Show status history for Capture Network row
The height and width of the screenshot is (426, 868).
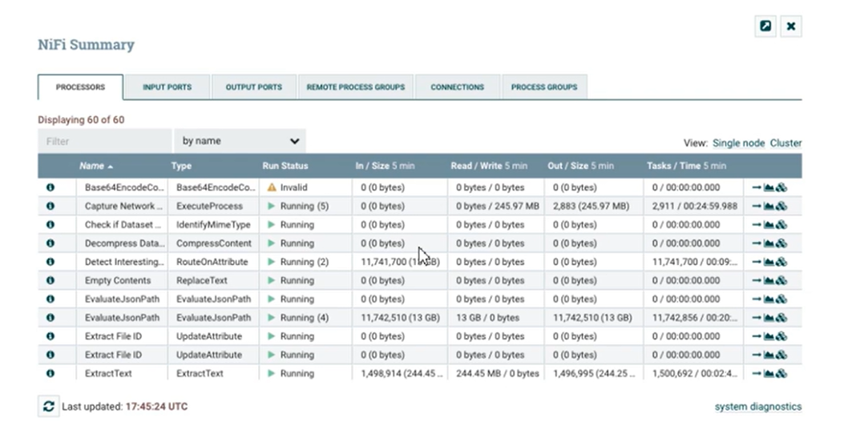point(769,207)
